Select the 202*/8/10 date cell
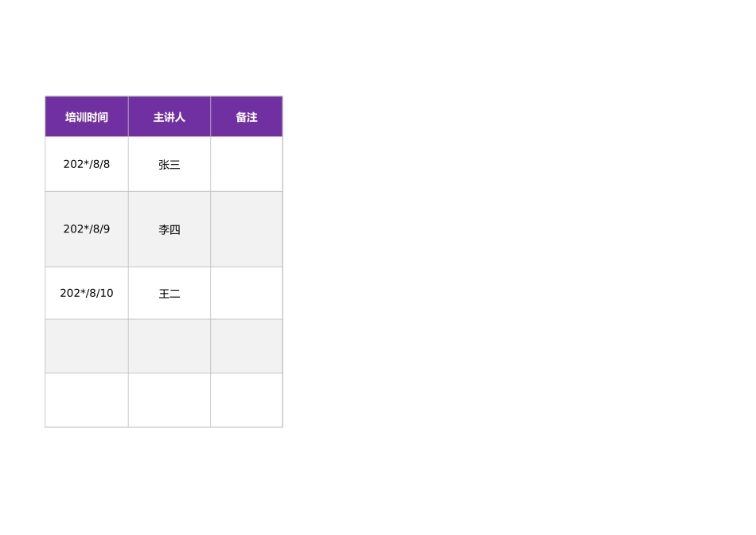The width and height of the screenshot is (756, 535). (87, 293)
